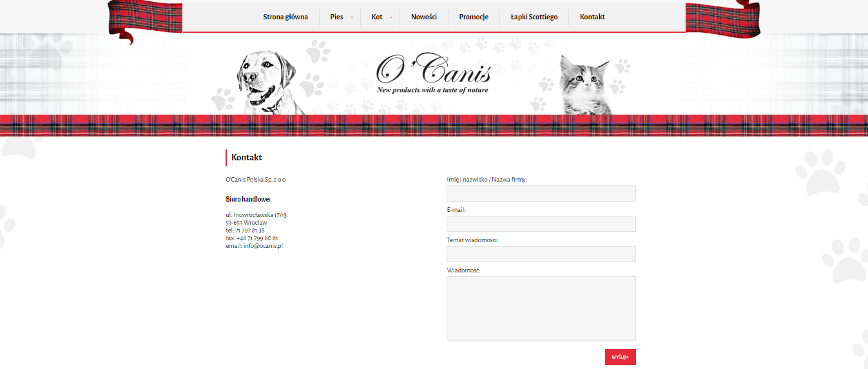Expand the Kot menu arrow
The width and height of the screenshot is (868, 369).
point(391,17)
